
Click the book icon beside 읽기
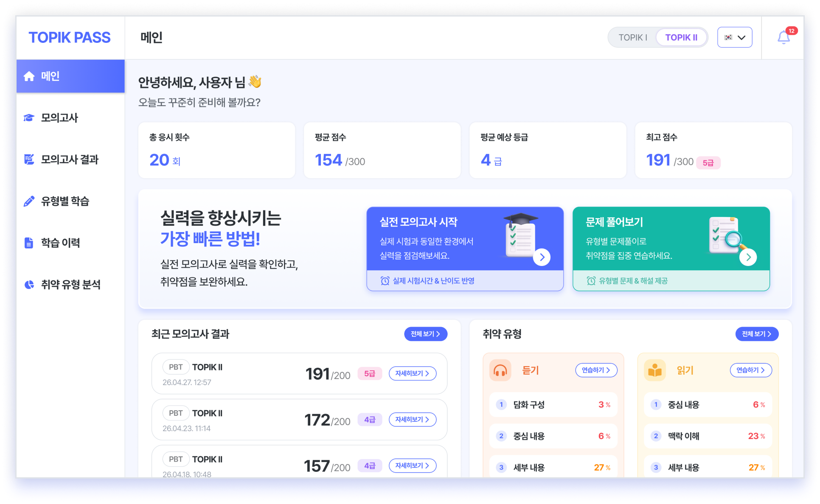click(654, 370)
